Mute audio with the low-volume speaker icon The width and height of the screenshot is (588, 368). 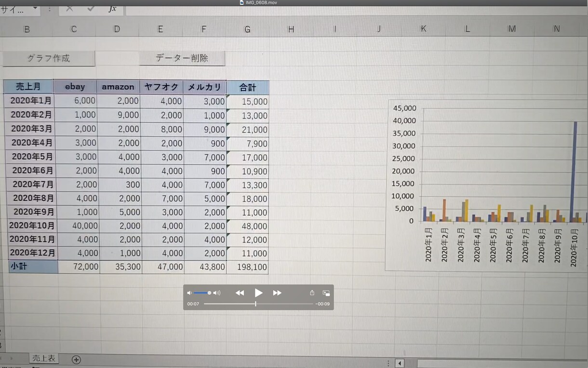pyautogui.click(x=189, y=293)
